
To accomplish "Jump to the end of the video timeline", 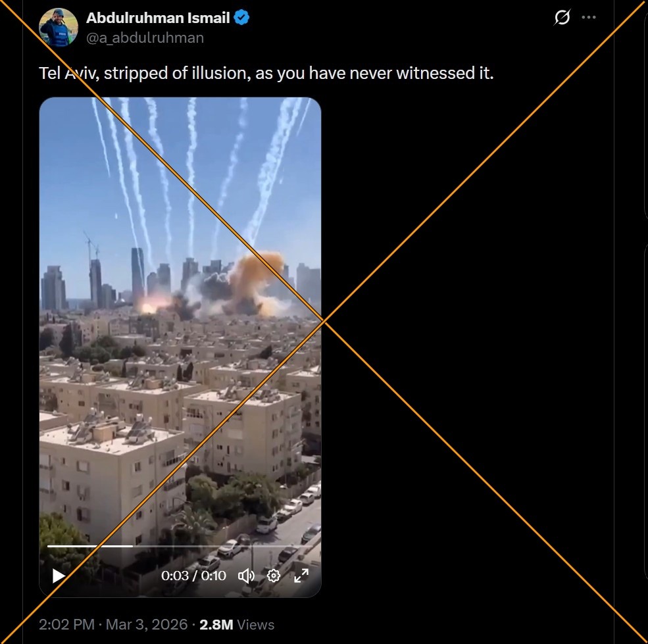I will (311, 546).
